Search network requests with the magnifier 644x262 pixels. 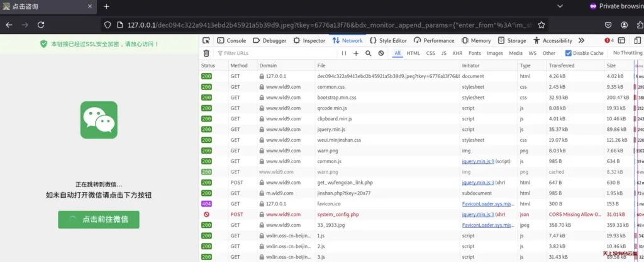click(x=369, y=53)
